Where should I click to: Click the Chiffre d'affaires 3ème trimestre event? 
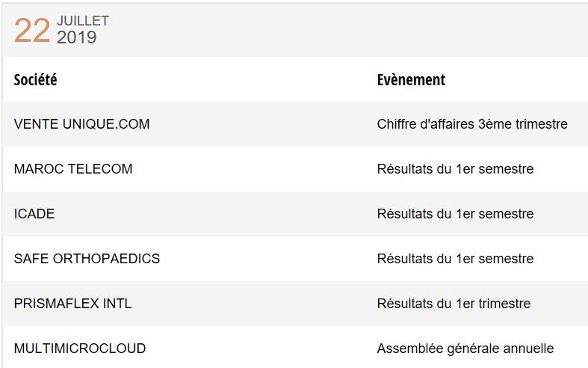tap(472, 124)
